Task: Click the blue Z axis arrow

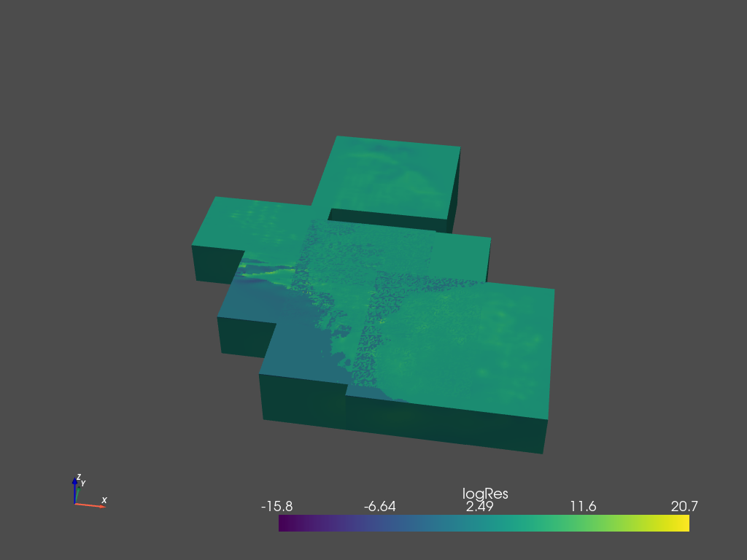Action: coord(75,482)
